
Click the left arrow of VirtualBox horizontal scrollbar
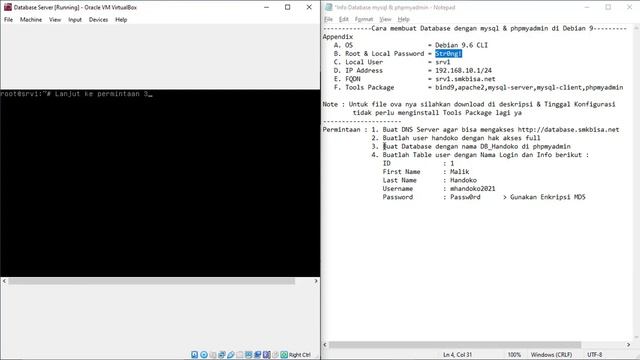pos(4,281)
